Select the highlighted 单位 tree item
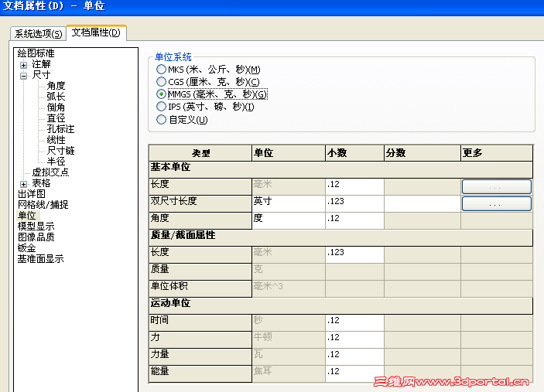The height and width of the screenshot is (392, 544). (x=27, y=216)
